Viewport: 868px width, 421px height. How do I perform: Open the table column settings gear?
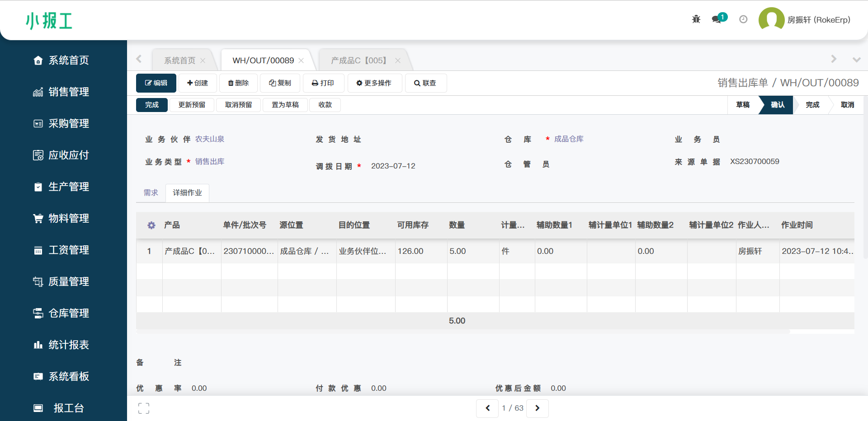coord(151,225)
